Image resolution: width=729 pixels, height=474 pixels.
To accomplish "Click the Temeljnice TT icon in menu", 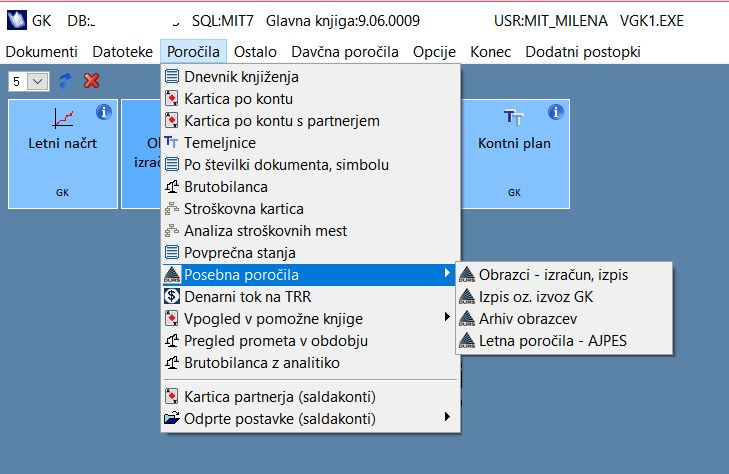I will point(171,142).
